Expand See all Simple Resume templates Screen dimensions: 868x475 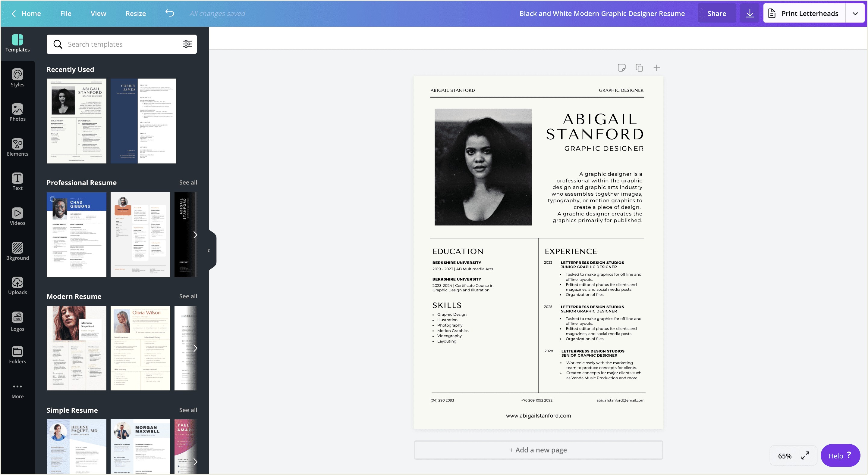188,409
